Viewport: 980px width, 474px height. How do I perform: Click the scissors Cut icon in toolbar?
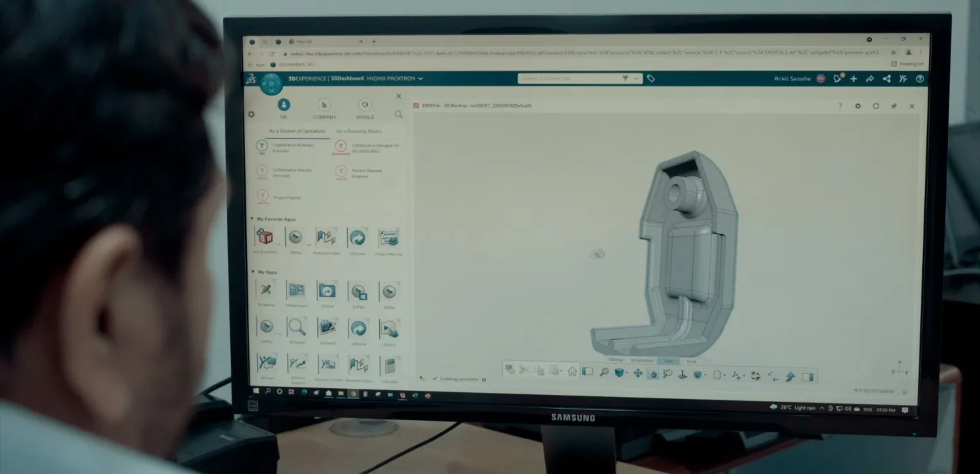click(x=524, y=370)
